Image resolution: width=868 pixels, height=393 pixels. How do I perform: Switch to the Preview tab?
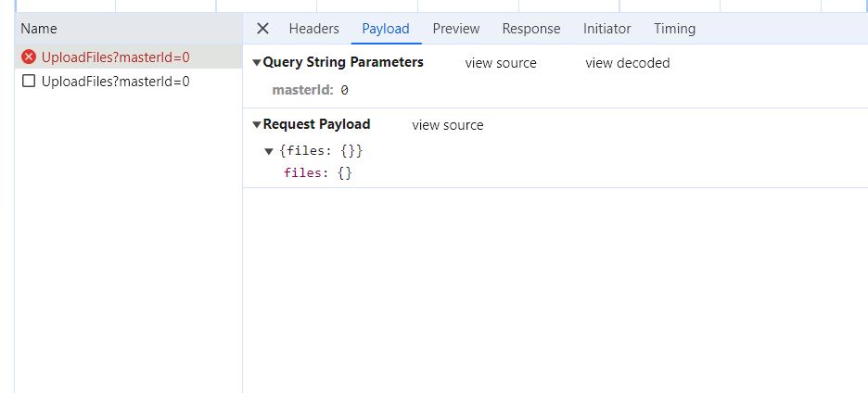455,29
